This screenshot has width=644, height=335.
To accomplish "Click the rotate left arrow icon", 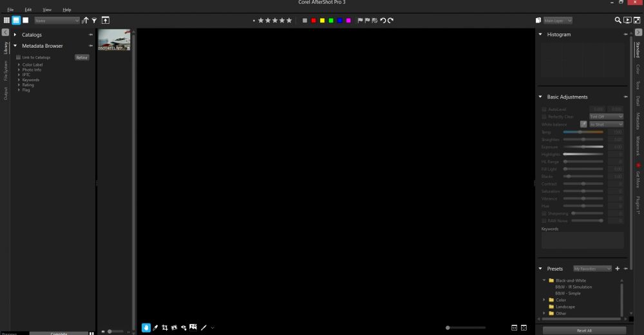I will click(383, 21).
